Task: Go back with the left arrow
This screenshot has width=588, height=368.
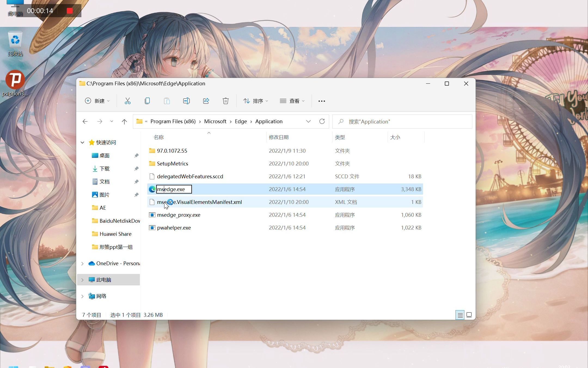Action: (x=85, y=122)
